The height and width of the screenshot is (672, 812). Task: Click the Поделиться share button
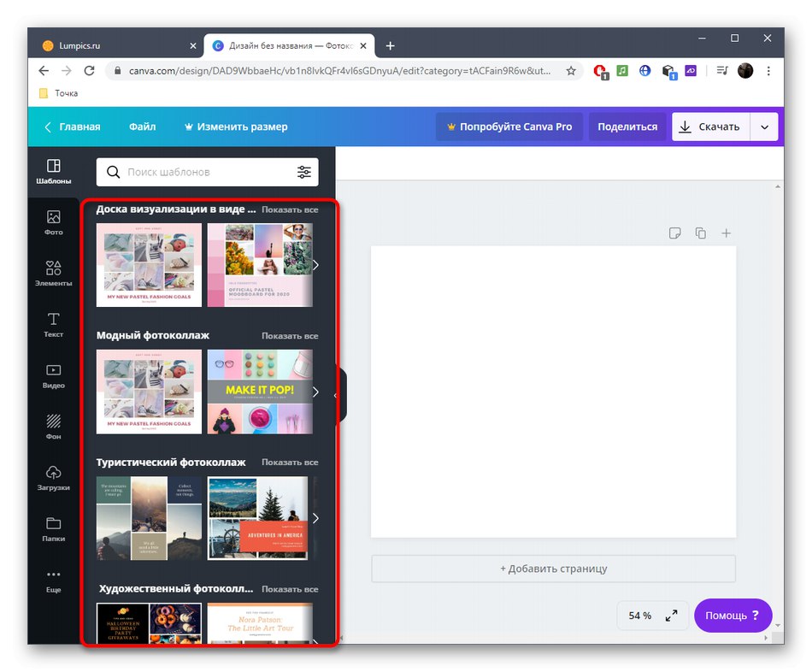point(627,127)
